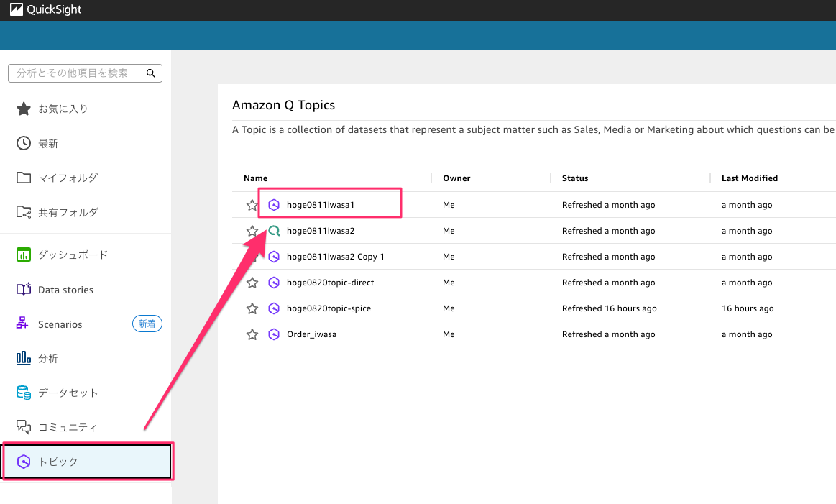Open topic hoge0811iwasa2
The height and width of the screenshot is (504, 836).
click(321, 231)
